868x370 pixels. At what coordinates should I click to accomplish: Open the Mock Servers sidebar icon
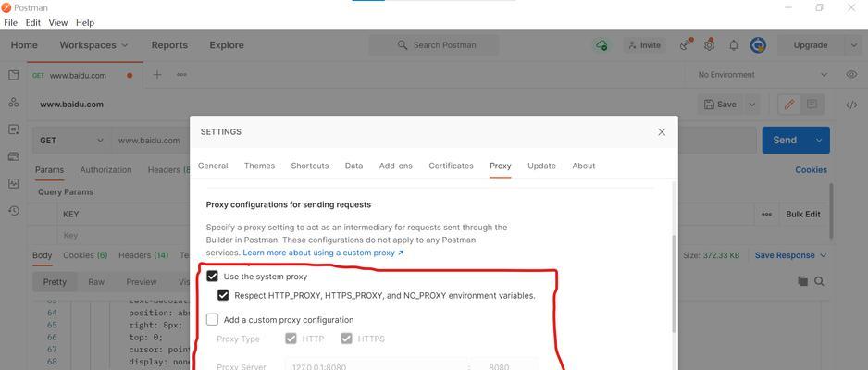[14, 156]
